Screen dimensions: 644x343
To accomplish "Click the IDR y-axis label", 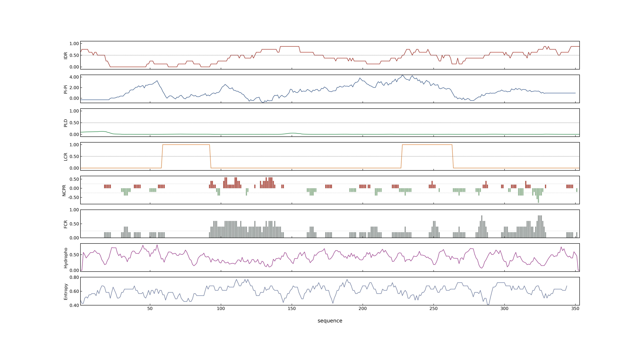I will tap(66, 55).
